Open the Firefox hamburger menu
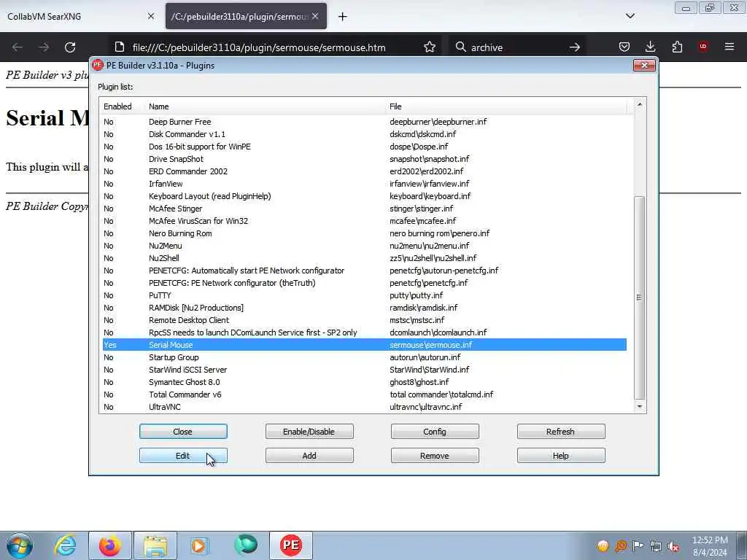This screenshot has height=560, width=747. 729,47
